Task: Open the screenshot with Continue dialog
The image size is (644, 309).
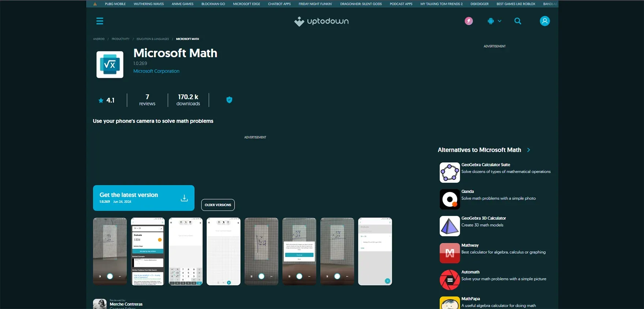Action: (299, 252)
